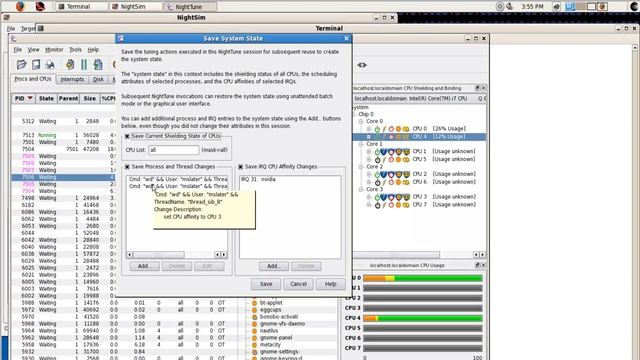Collapse the Core 0 tree node
The width and height of the screenshot is (640, 360).
pyautogui.click(x=361, y=121)
